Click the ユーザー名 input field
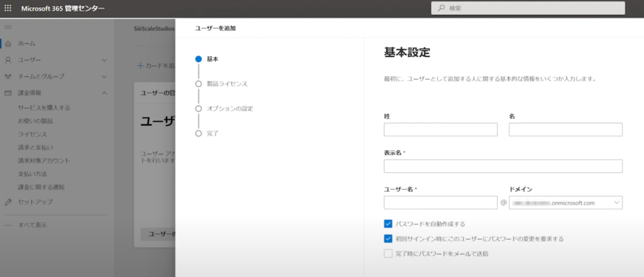Image resolution: width=644 pixels, height=277 pixels. pos(440,202)
